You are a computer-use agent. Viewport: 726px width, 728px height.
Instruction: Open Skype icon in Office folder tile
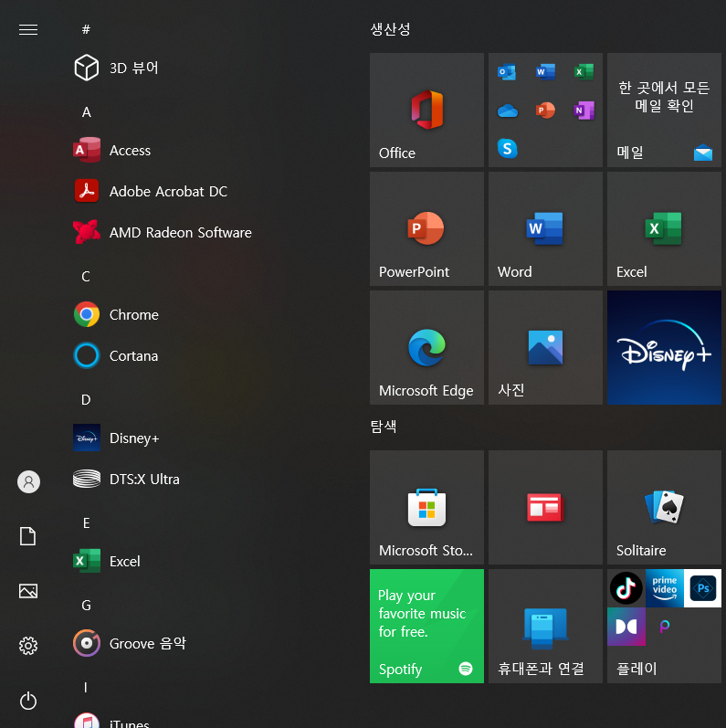click(508, 149)
